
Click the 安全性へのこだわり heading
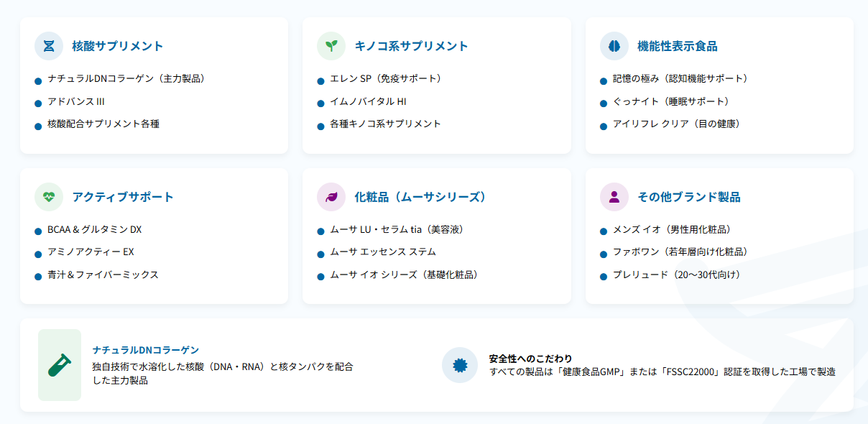point(530,359)
